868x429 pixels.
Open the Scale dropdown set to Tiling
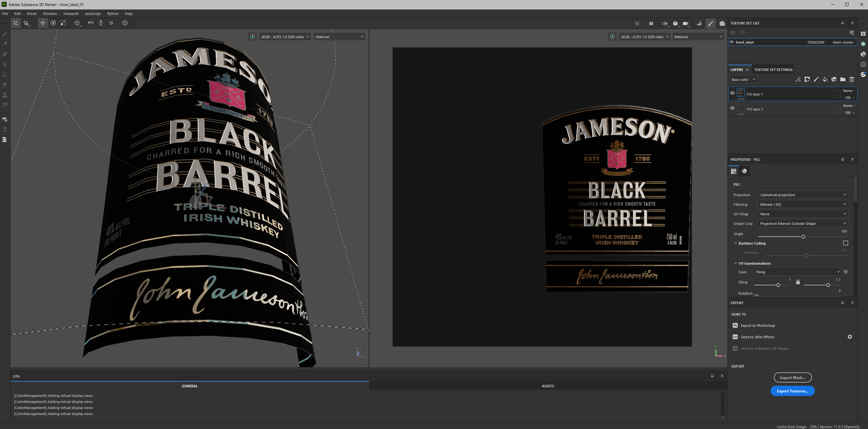797,272
